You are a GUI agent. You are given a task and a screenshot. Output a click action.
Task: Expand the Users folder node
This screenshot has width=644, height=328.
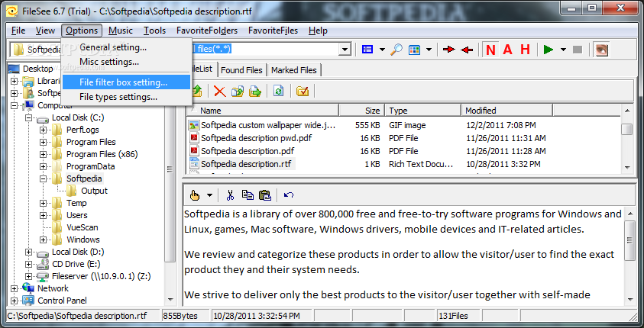[x=43, y=215]
